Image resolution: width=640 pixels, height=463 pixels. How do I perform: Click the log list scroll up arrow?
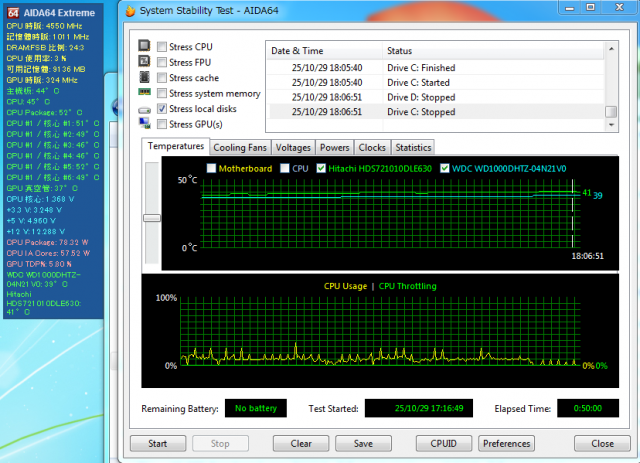click(x=611, y=49)
